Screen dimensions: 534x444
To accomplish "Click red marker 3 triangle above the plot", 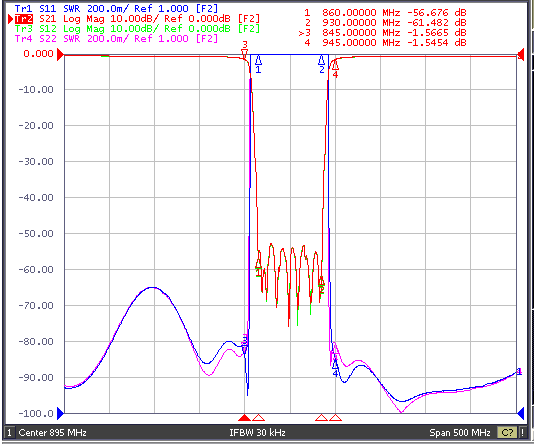I will (245, 53).
